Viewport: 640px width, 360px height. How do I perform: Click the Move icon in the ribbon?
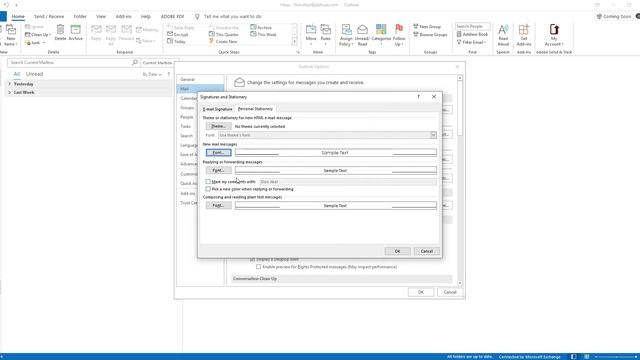pyautogui.click(x=311, y=30)
